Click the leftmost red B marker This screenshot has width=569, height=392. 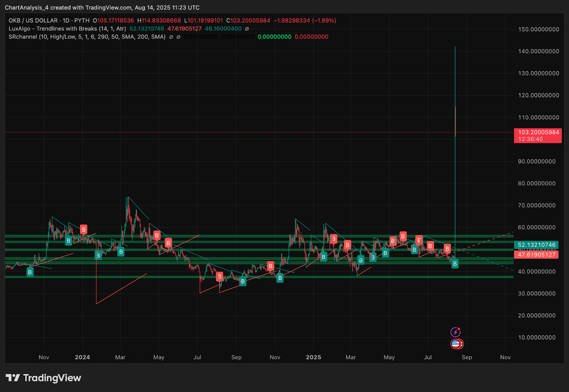pyautogui.click(x=84, y=229)
